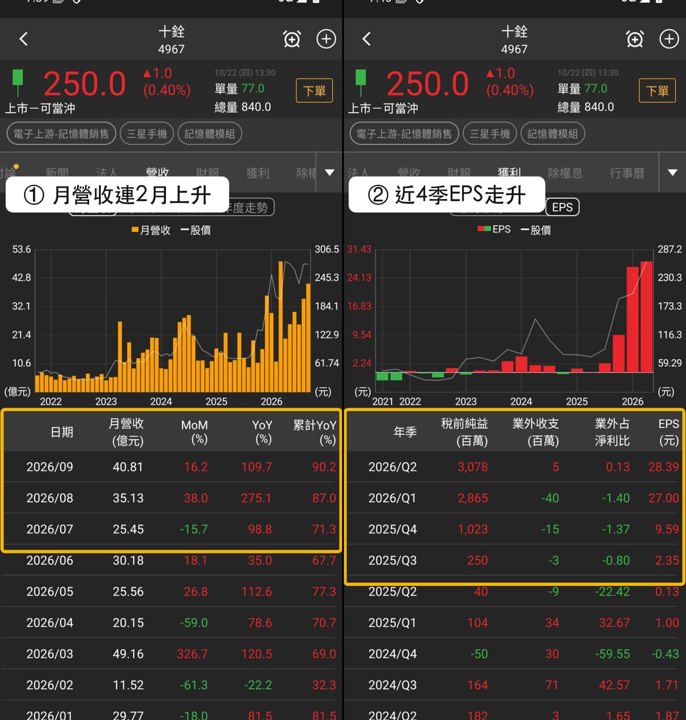Open 記憶體模組 tag in left panel
The width and height of the screenshot is (686, 720).
point(209,134)
